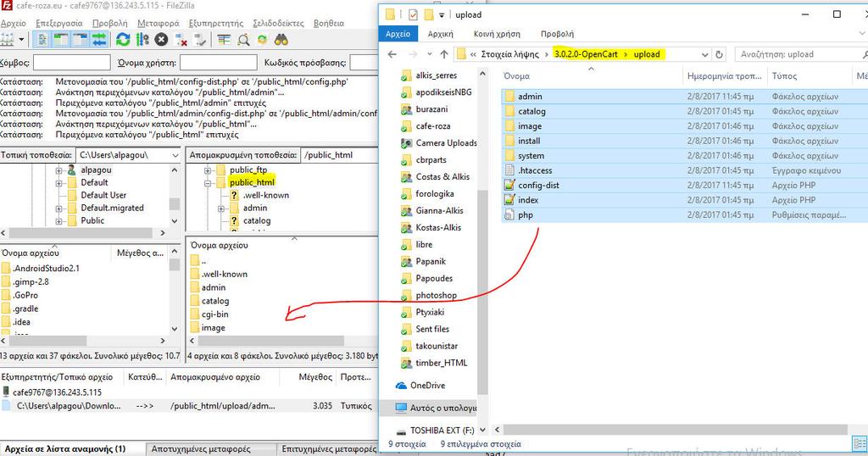Click the binoculars file search icon
868x456 pixels.
281,39
